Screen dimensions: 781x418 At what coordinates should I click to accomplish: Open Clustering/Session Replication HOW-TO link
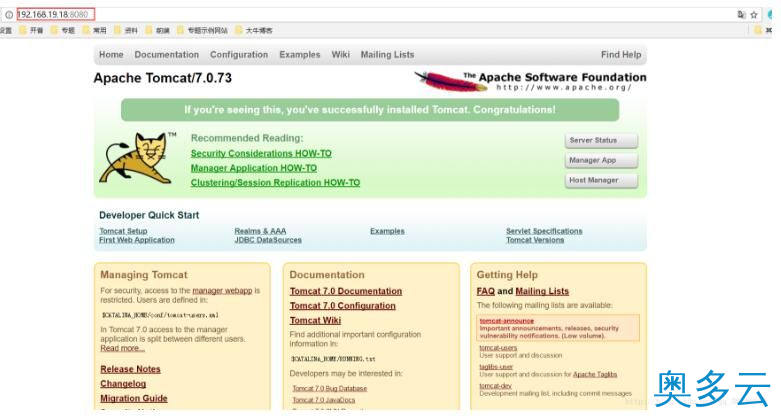click(275, 183)
